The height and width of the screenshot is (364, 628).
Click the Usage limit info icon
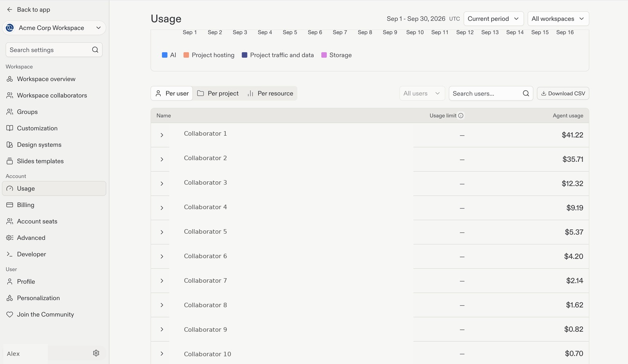[461, 116]
